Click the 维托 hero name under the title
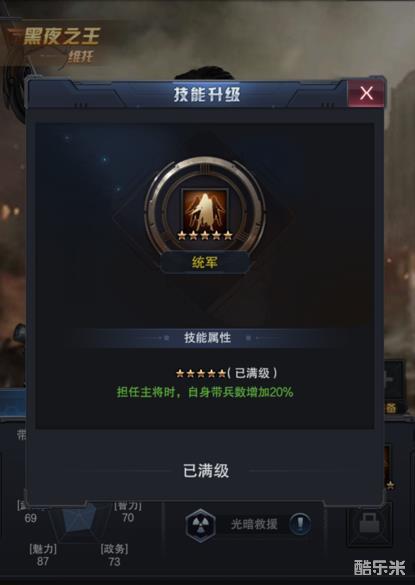 click(x=81, y=56)
